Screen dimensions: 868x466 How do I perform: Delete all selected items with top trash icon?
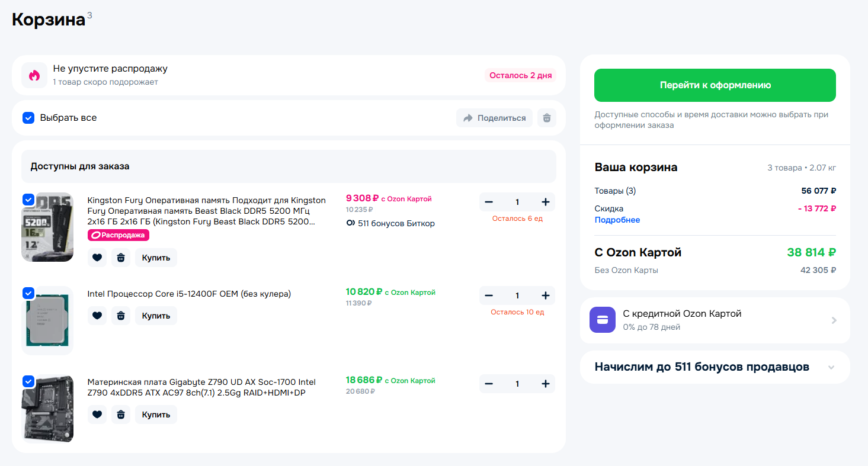547,118
